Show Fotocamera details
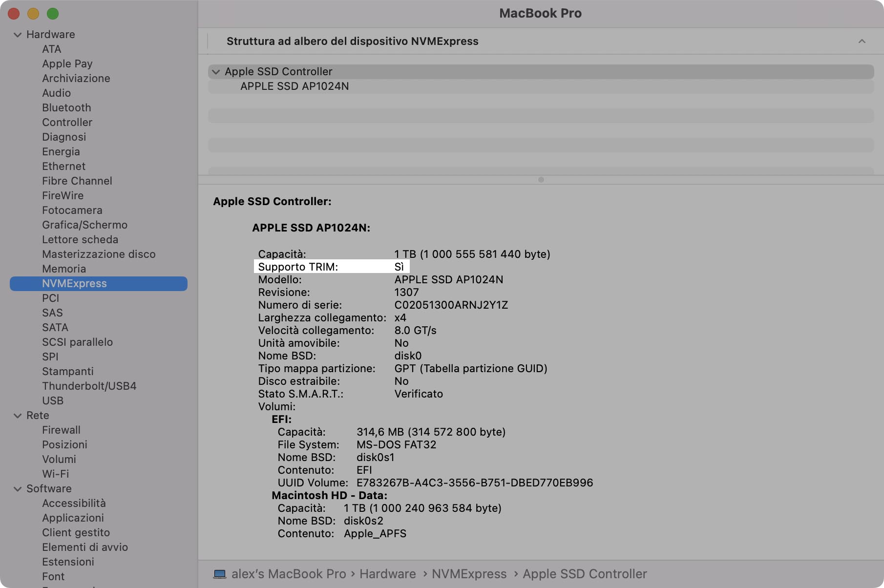This screenshot has height=588, width=884. coord(72,210)
